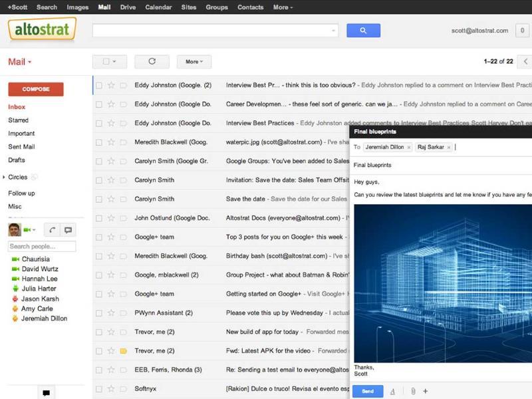Open chat with David Wurtz

(40, 269)
